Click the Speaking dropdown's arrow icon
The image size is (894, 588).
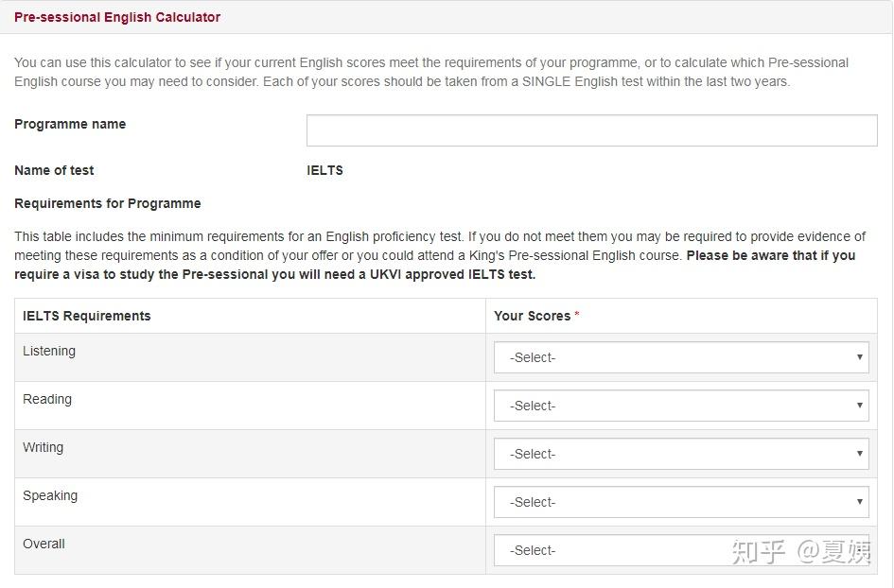[x=859, y=502]
